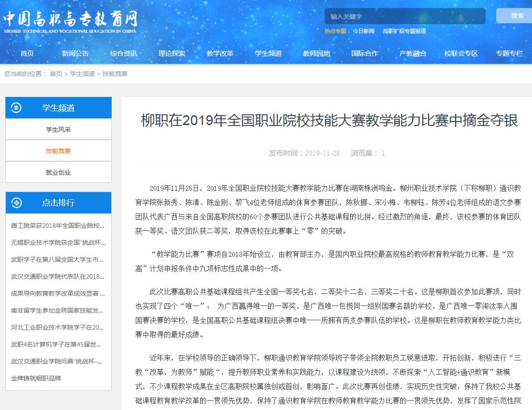Open the 唐工院荣获2018年全国职业院校 ranked article
Viewport: 532px width, 410px height.
(58, 226)
